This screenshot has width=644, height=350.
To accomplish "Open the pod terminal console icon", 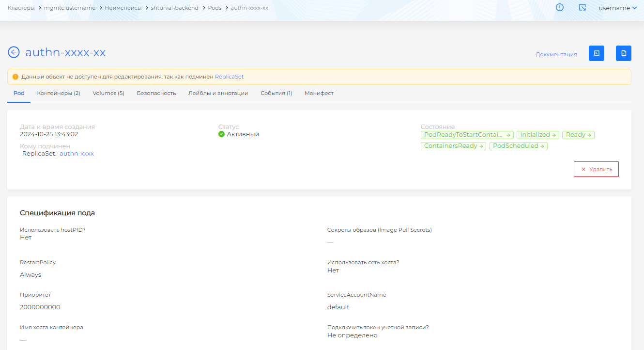I will click(x=597, y=53).
